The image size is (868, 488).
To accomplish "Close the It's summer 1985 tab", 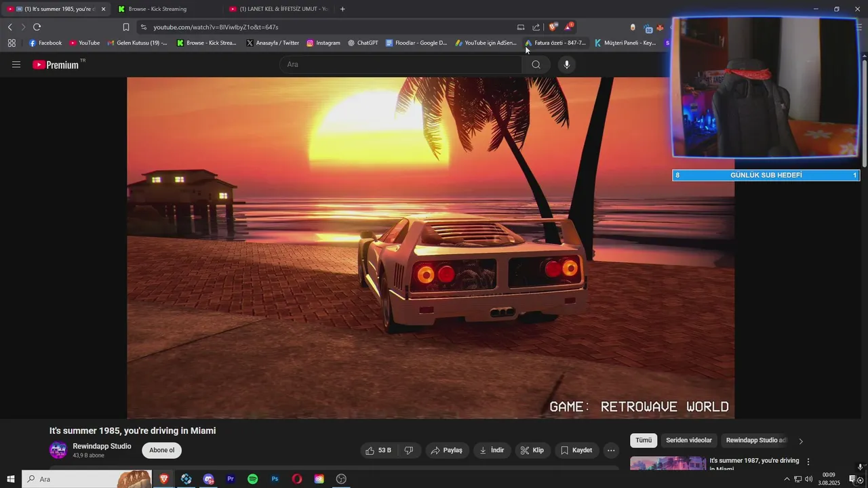I will pyautogui.click(x=104, y=9).
